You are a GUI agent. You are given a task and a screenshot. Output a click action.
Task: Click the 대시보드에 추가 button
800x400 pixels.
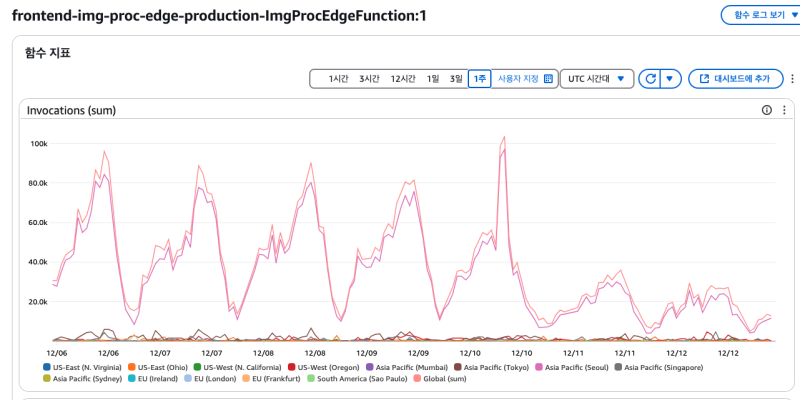click(735, 78)
